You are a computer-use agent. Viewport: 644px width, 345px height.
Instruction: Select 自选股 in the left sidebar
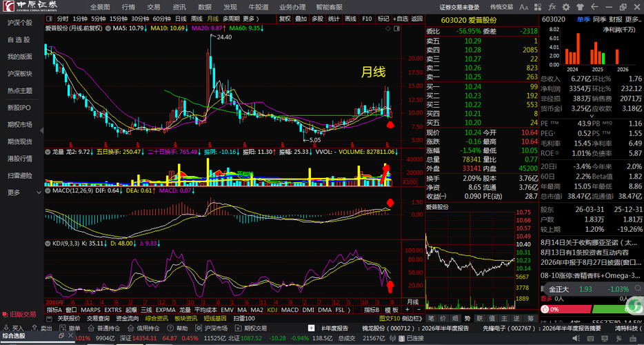click(x=20, y=40)
